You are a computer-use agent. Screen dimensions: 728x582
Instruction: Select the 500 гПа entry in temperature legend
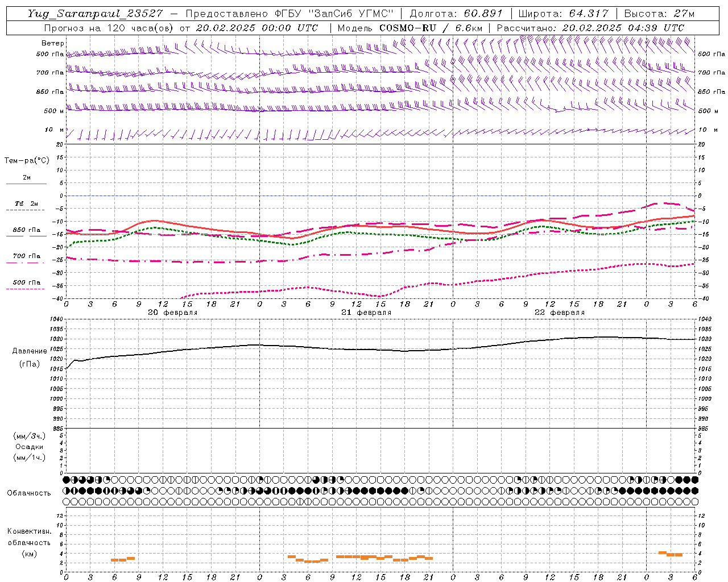(x=27, y=282)
